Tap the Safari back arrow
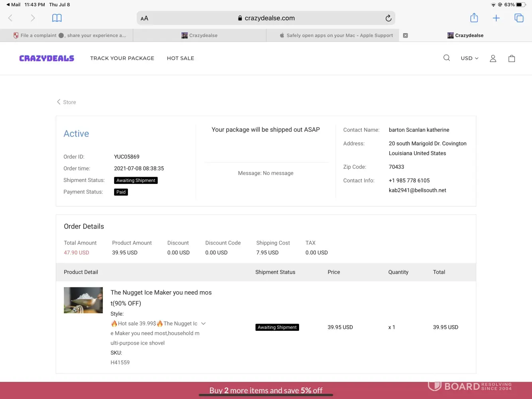 click(11, 18)
